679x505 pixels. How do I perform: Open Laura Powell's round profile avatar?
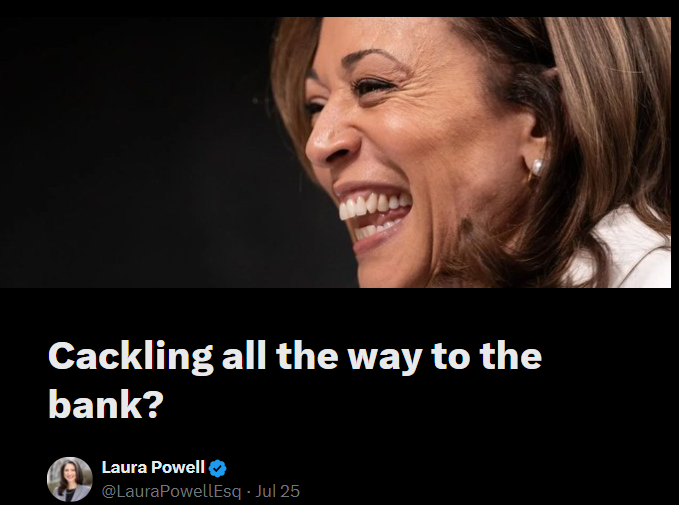pyautogui.click(x=70, y=479)
